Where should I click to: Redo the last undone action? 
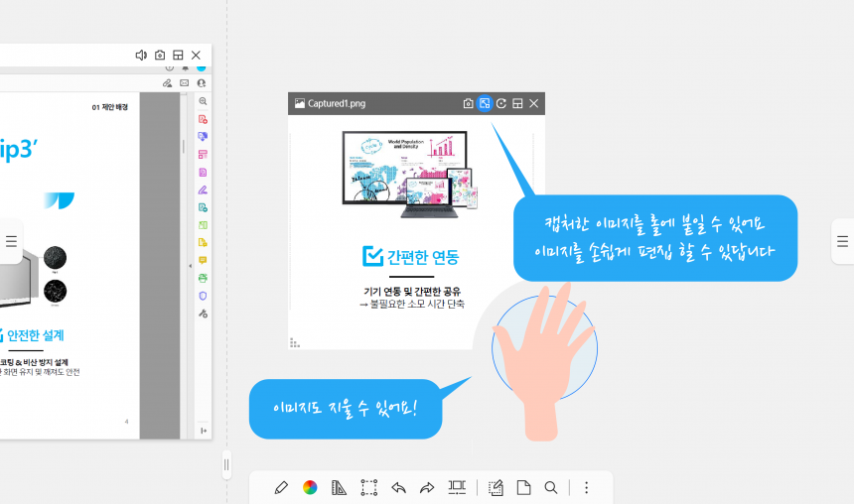point(427,488)
